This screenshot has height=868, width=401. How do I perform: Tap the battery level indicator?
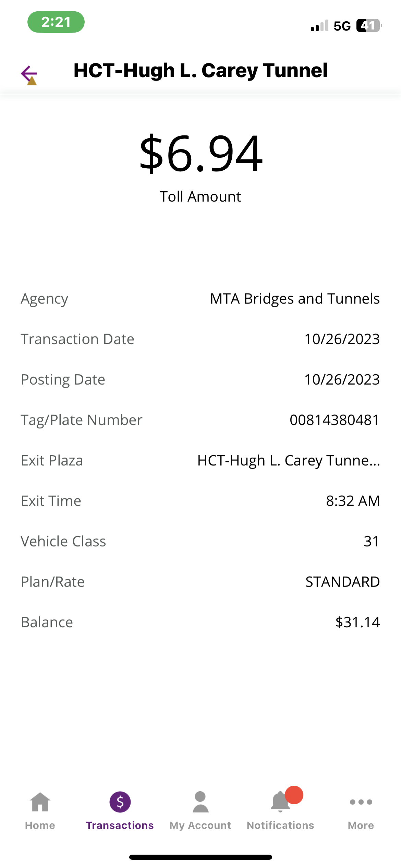pyautogui.click(x=369, y=26)
